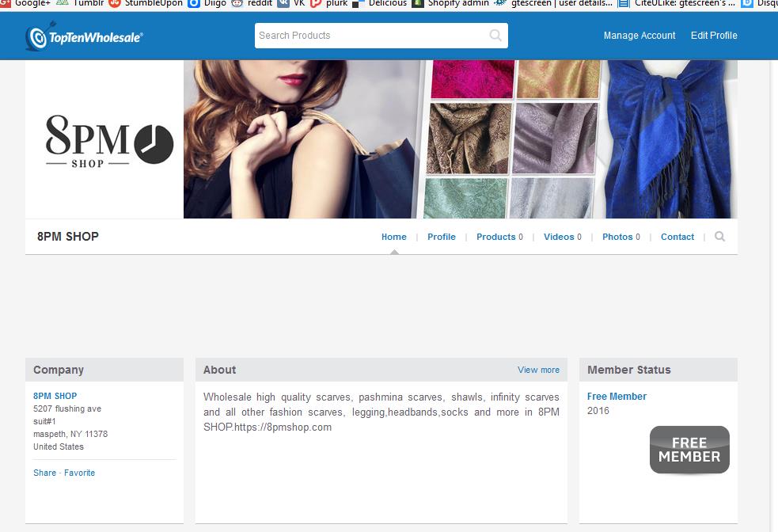Click the search magnifier in the Search Products box
Screen dimensions: 778x532
pyautogui.click(x=495, y=36)
